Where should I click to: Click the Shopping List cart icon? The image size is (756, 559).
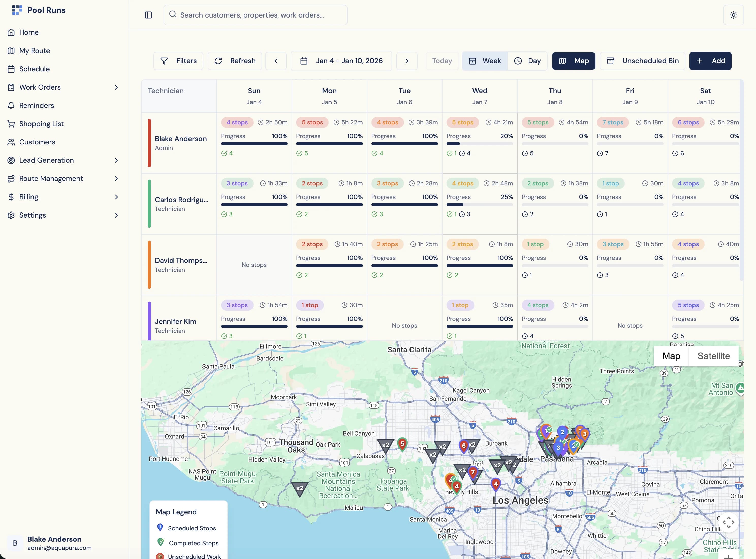pyautogui.click(x=11, y=124)
